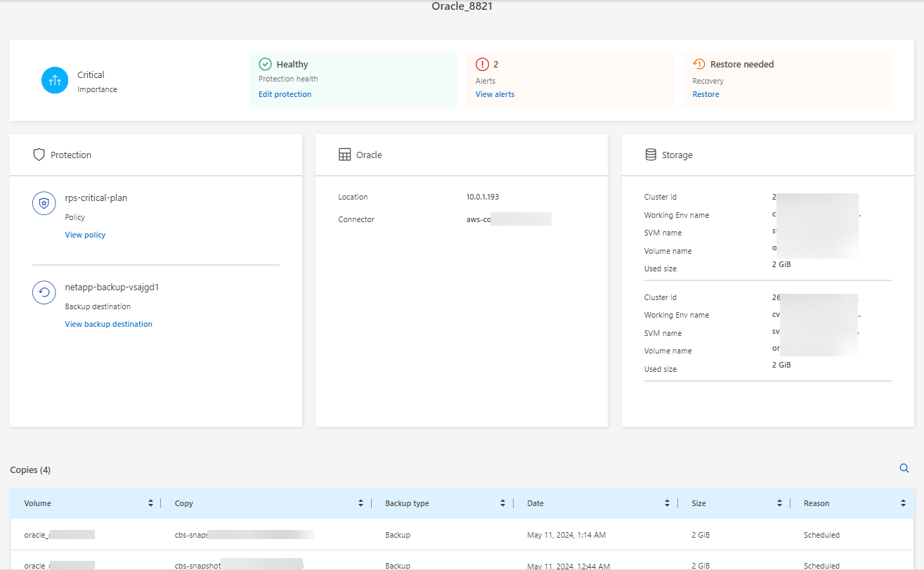
Task: Sort copies by Copy column arrows
Action: [x=360, y=503]
